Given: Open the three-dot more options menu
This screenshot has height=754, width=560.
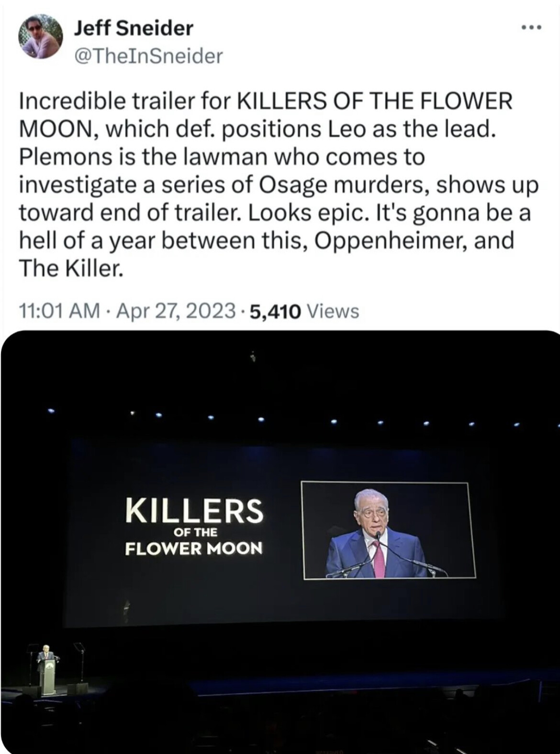Looking at the screenshot, I should (x=532, y=28).
